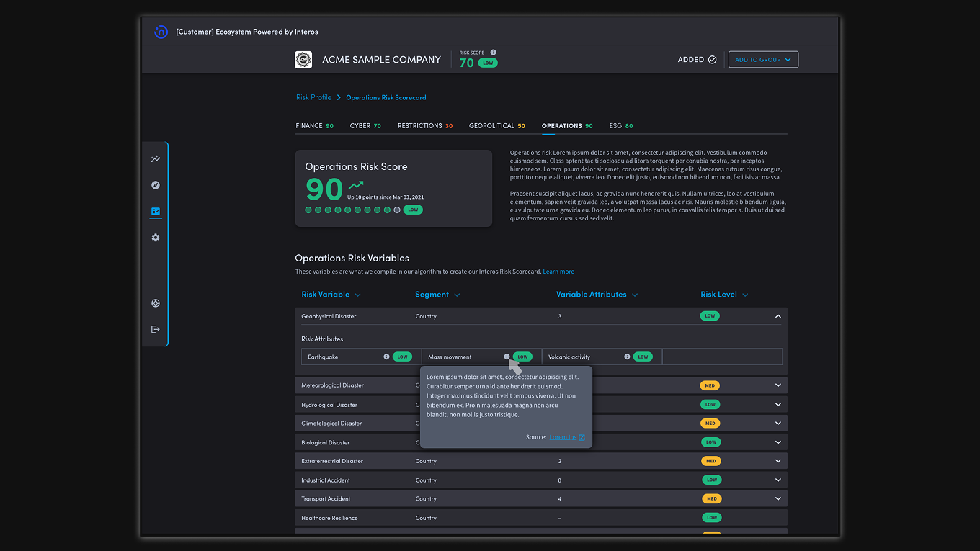Click the info icon next to Earthquake

(386, 357)
